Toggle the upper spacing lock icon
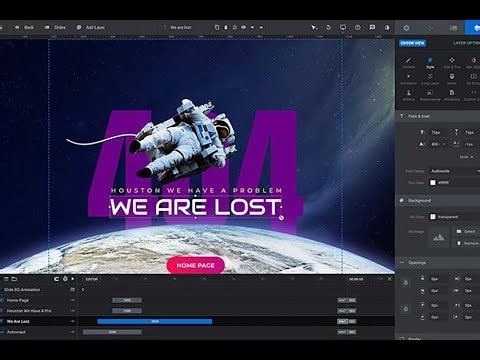This screenshot has height=360, width=480. 406,283
